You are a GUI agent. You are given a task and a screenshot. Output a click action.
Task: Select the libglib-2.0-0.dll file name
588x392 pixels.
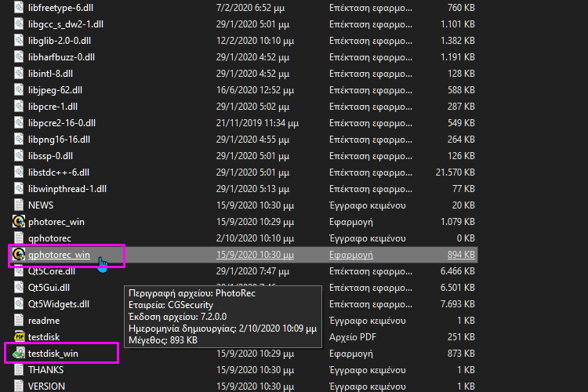point(60,41)
